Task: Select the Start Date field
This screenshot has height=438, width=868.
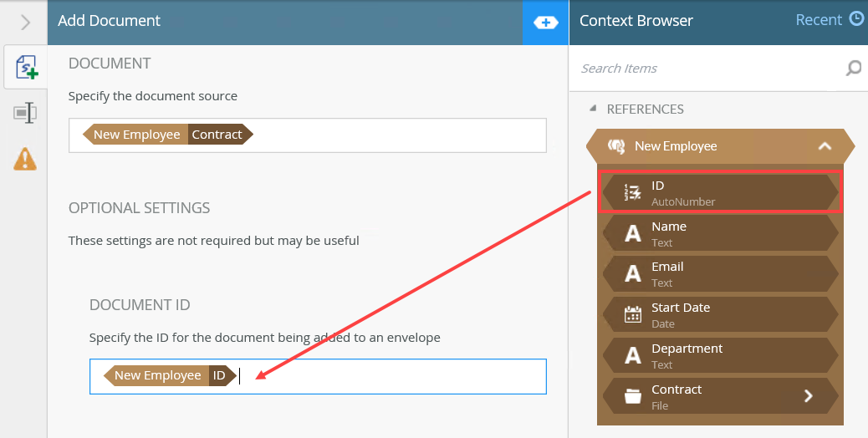Action: pos(720,314)
